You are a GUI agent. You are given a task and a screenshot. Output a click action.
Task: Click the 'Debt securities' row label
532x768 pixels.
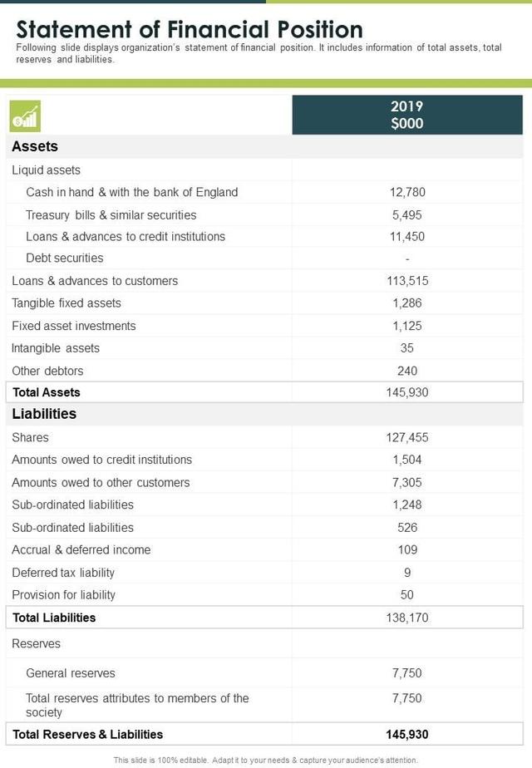click(65, 258)
